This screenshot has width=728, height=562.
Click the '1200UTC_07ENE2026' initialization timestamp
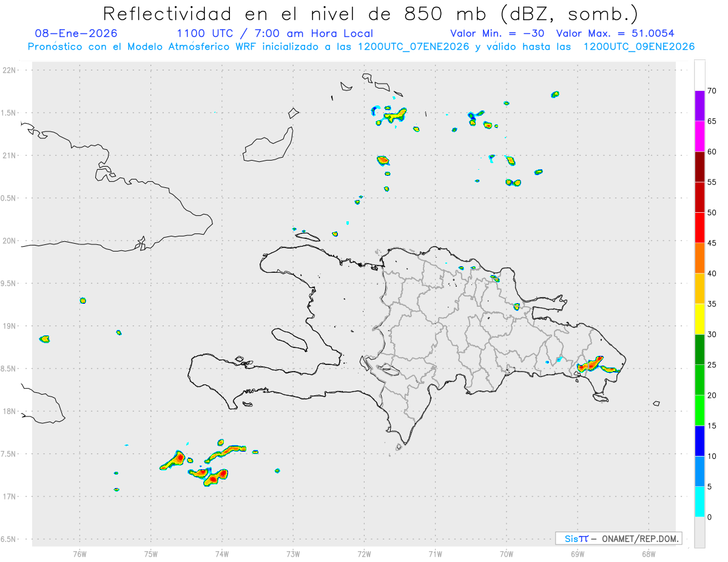413,47
